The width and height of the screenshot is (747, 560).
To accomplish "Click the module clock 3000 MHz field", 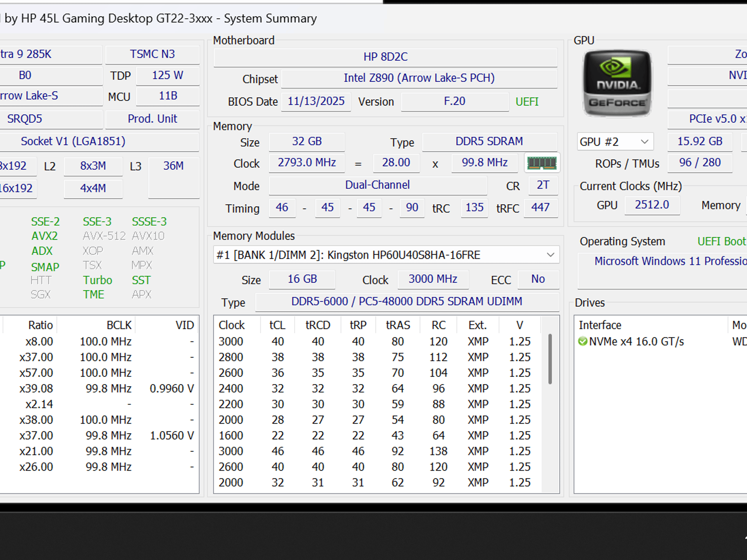I will coord(433,280).
